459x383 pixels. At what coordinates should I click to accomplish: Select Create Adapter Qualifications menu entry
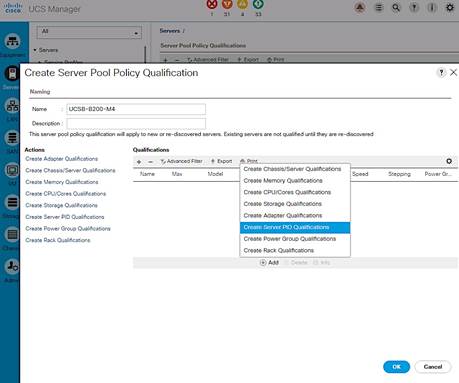[283, 216]
